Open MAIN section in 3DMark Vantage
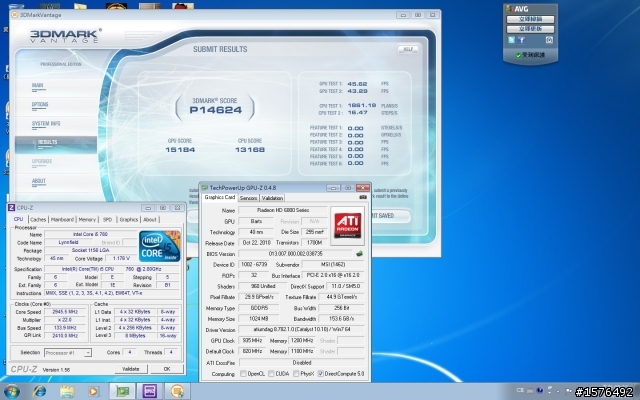Screen dimensions: 640x400 (38, 85)
